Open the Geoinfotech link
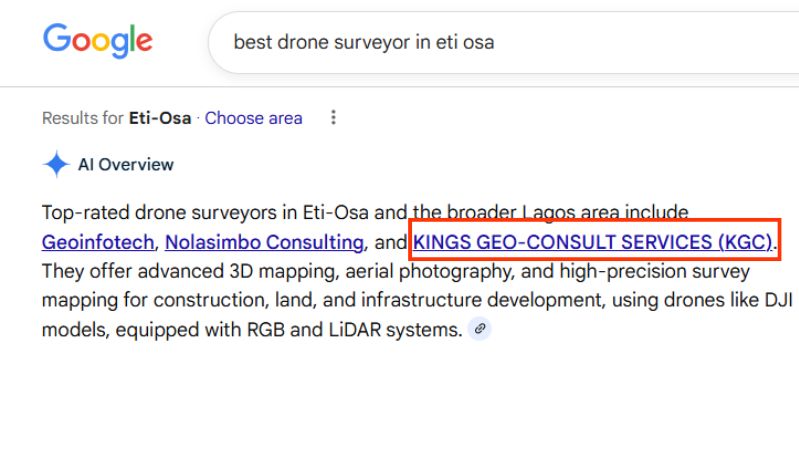 pyautogui.click(x=98, y=242)
